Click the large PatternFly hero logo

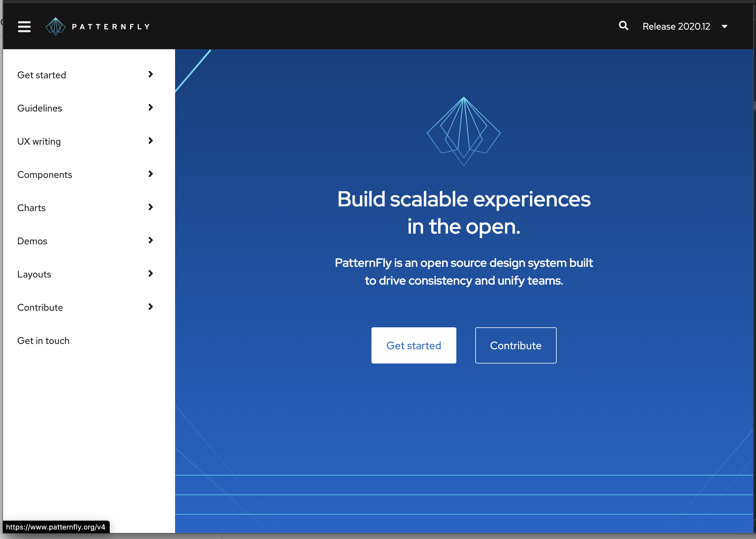(464, 131)
